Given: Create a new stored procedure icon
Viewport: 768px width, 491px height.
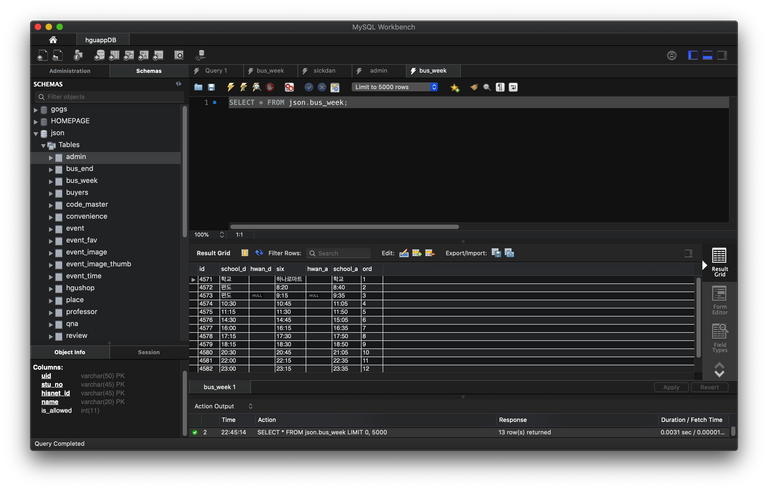Looking at the screenshot, I should coord(144,55).
